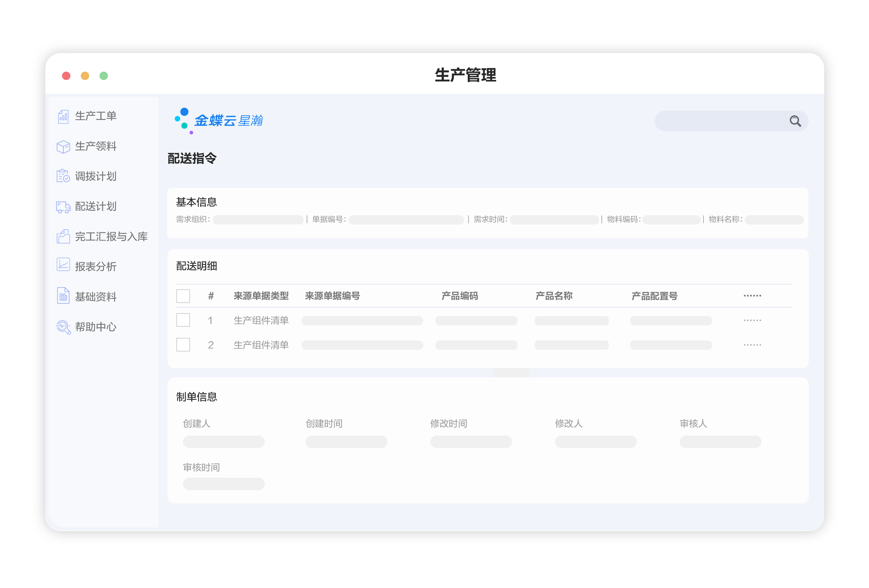
Task: Click the 产品名称 column header
Action: [x=554, y=296]
